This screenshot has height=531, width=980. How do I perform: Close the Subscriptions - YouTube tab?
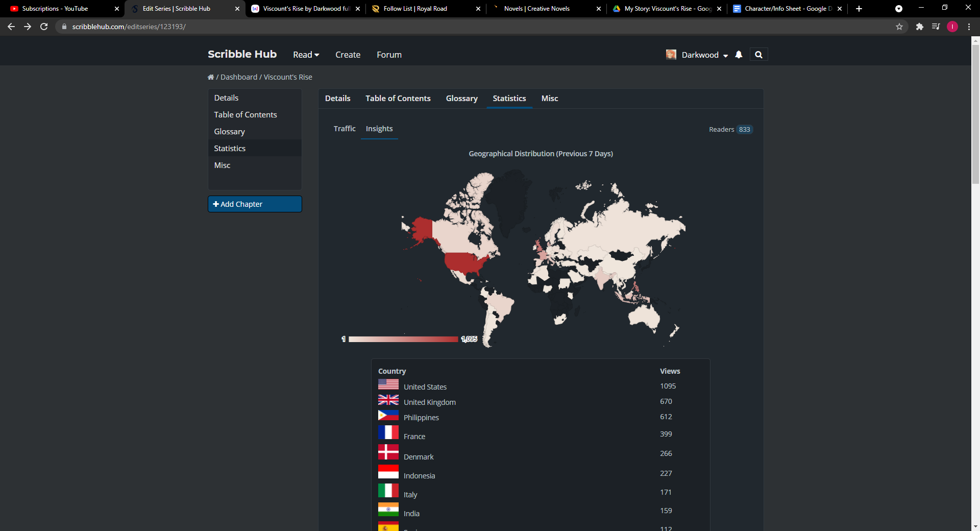pos(117,9)
